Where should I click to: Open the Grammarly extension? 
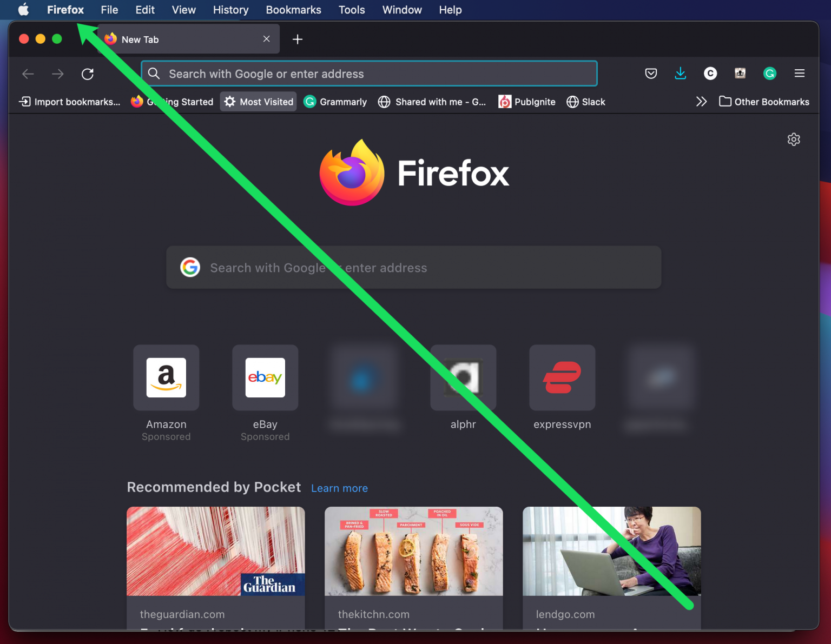(770, 74)
